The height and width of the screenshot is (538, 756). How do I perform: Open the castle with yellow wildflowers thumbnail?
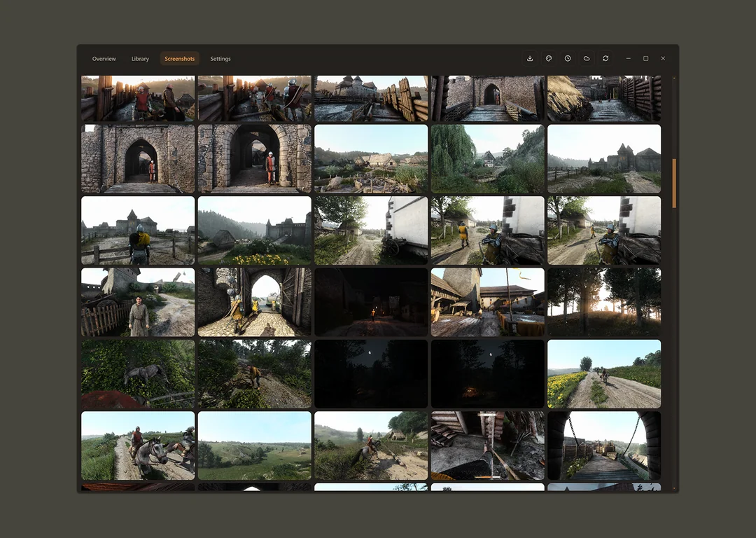[255, 230]
